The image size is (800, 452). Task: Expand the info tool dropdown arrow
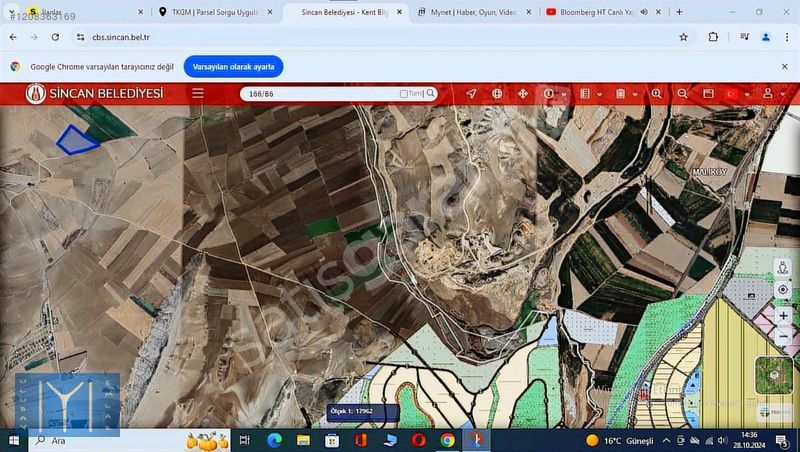564,94
